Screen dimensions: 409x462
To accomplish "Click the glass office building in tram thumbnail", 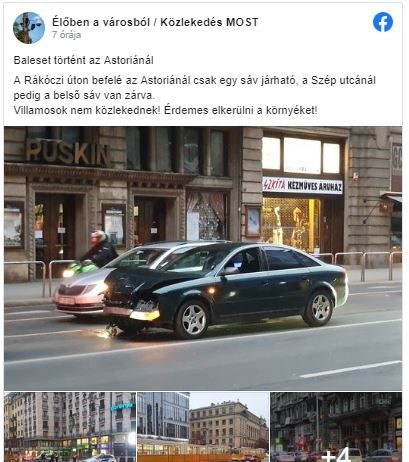I will 163,415.
